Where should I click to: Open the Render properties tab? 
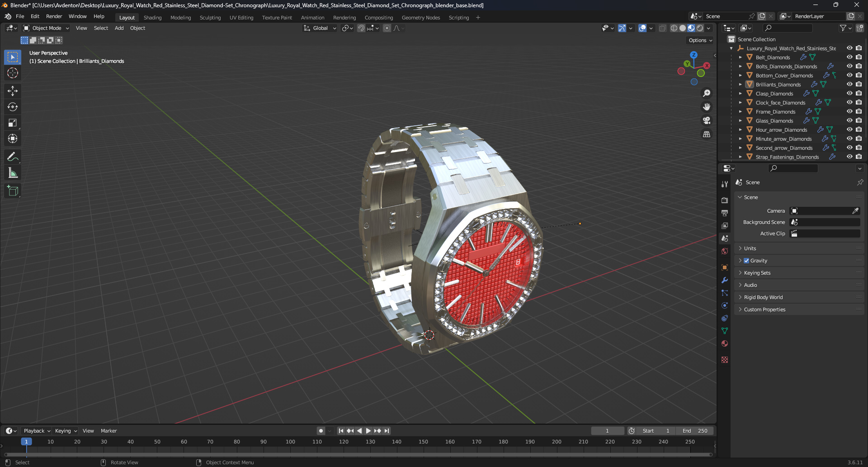click(725, 200)
